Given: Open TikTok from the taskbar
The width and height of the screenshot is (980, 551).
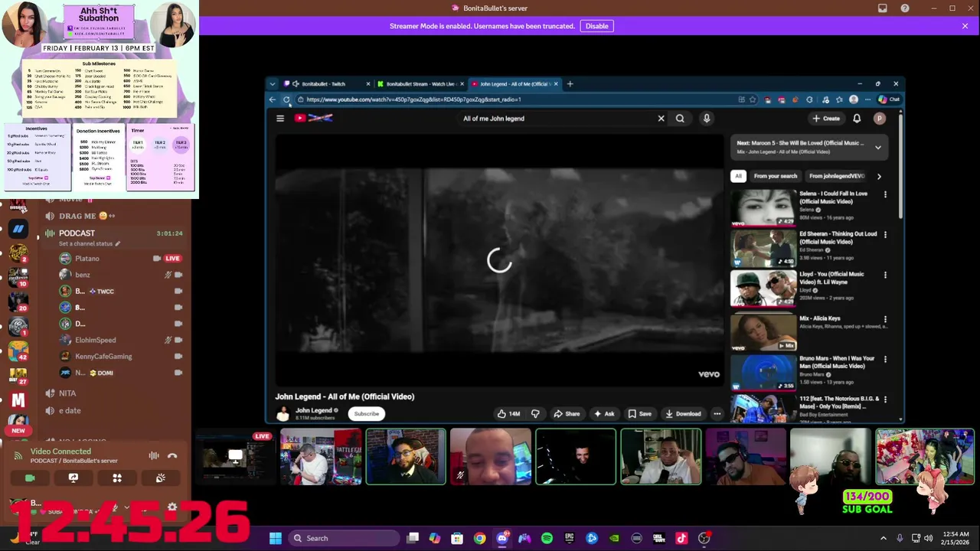Looking at the screenshot, I should pyautogui.click(x=681, y=538).
